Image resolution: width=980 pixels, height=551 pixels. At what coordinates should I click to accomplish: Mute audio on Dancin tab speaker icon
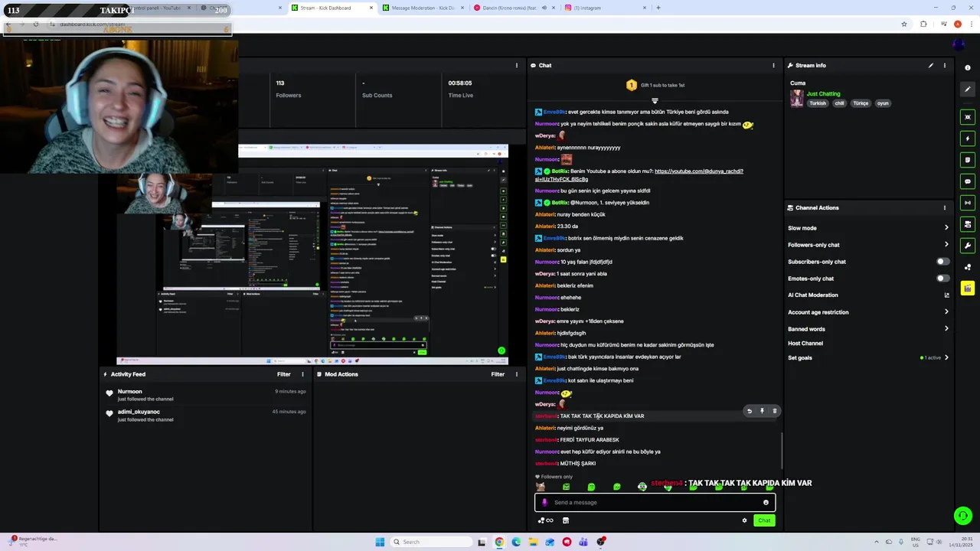[544, 8]
